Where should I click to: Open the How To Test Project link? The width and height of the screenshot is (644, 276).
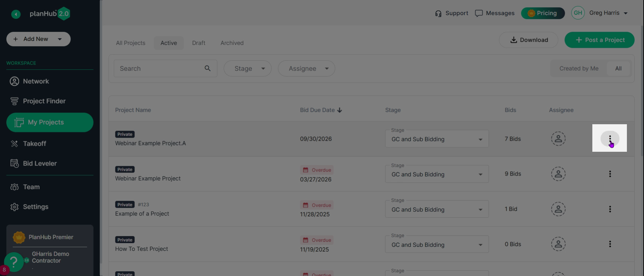pos(141,249)
